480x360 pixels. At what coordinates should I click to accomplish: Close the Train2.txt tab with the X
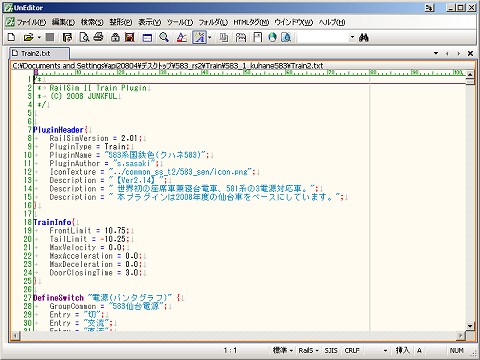tap(470, 53)
